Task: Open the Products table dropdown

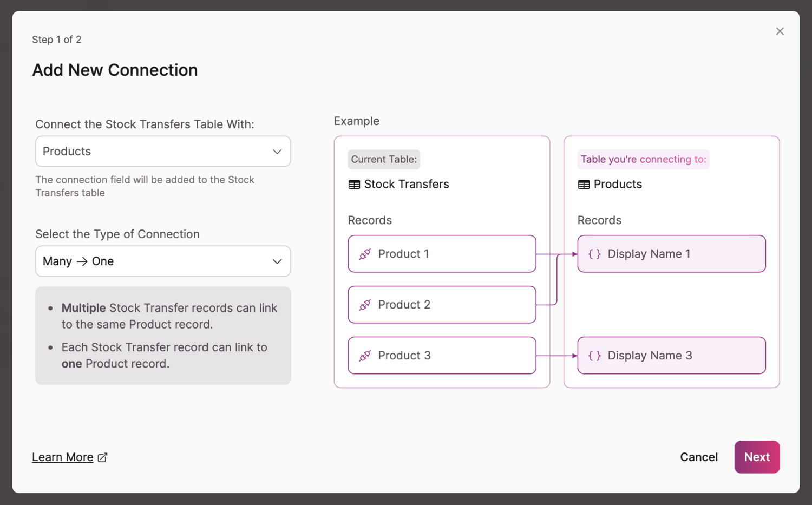Action: (162, 152)
